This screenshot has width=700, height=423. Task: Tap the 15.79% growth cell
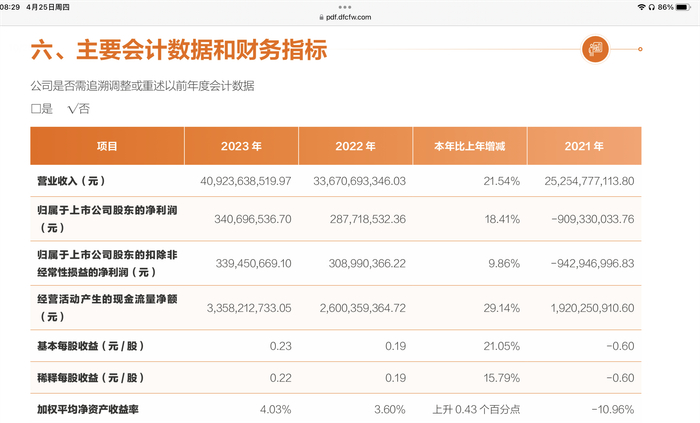[501, 378]
